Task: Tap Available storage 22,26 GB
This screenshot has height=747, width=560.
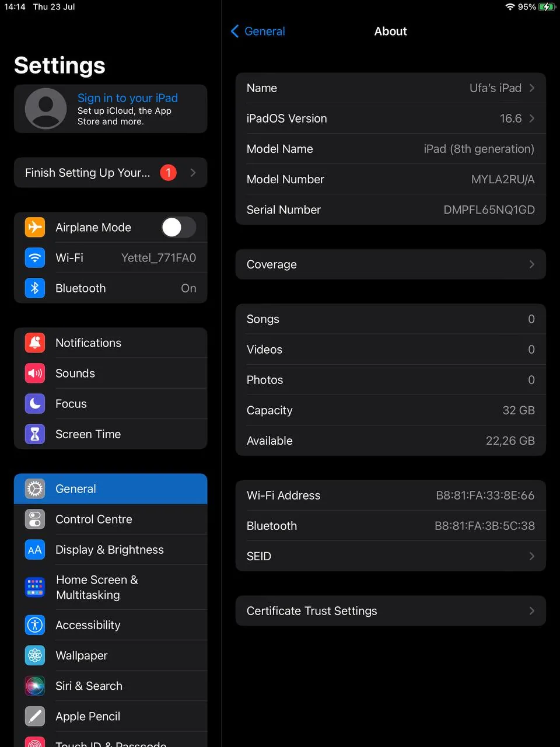Action: click(510, 441)
